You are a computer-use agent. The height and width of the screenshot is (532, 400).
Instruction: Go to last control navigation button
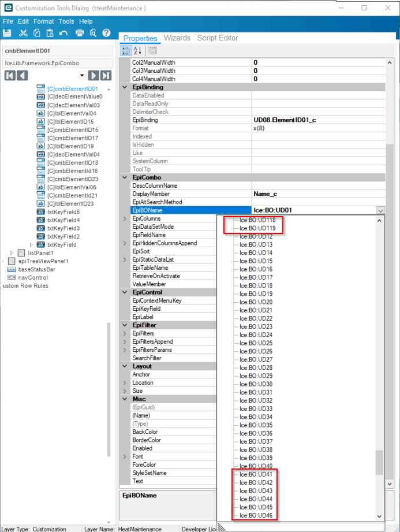[106, 75]
